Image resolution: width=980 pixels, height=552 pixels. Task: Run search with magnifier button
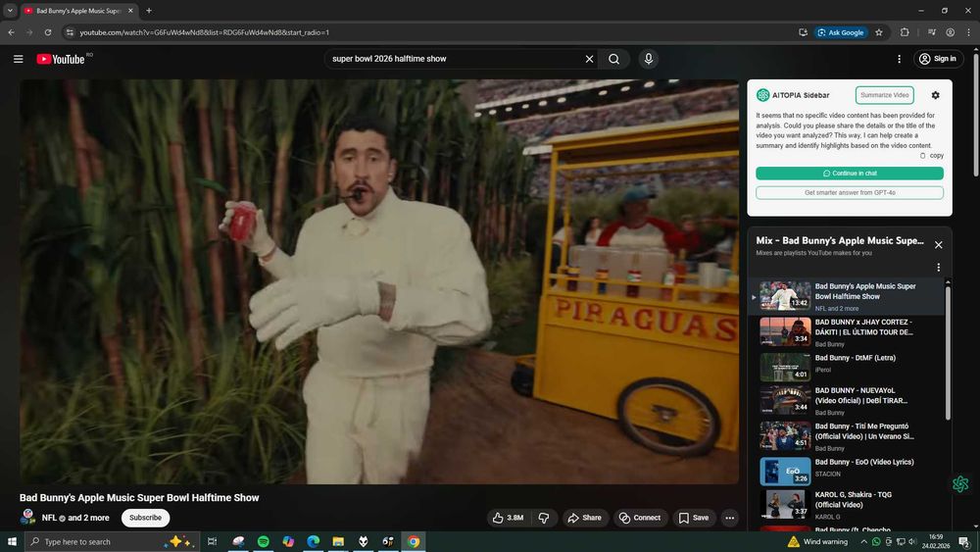pyautogui.click(x=613, y=59)
